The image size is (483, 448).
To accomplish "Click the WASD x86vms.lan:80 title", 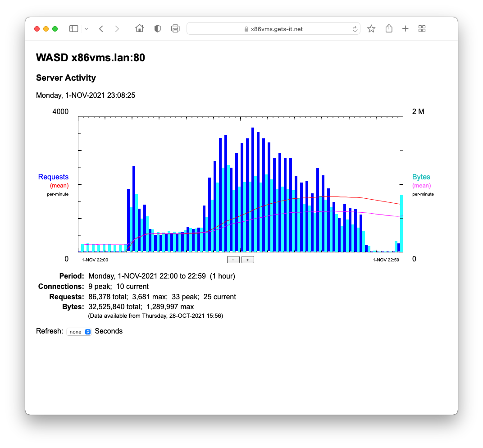I will coord(91,58).
